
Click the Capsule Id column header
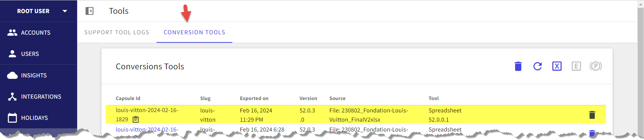coord(128,98)
